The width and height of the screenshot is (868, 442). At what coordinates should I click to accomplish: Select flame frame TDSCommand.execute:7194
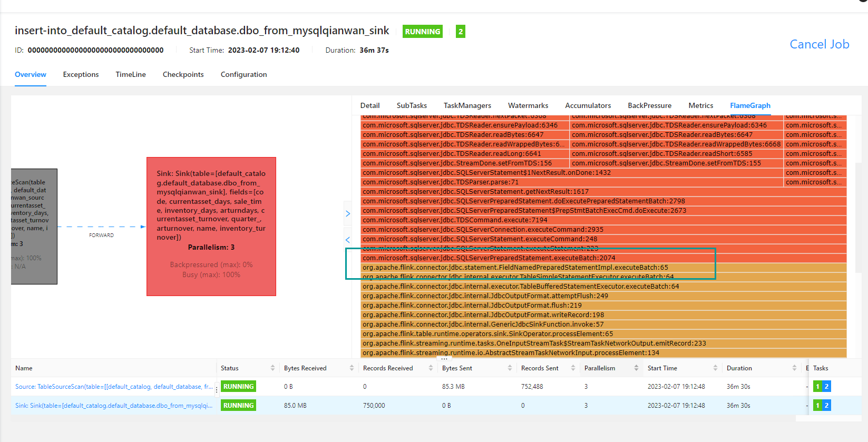click(603, 220)
